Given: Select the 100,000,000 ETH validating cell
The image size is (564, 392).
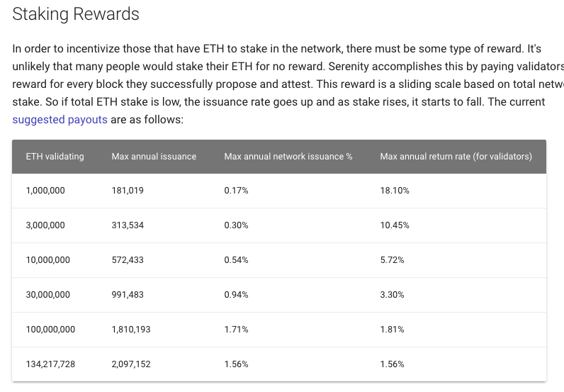Looking at the screenshot, I should click(50, 330).
